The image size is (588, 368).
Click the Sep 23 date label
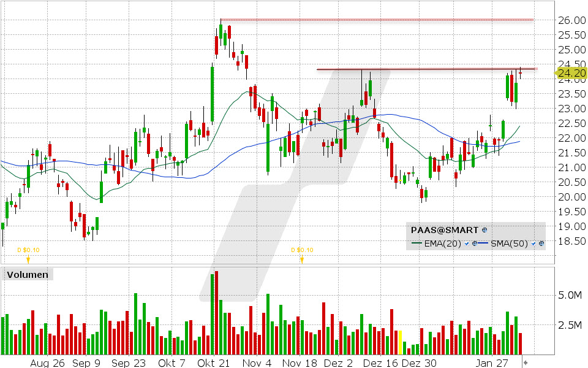129,363
